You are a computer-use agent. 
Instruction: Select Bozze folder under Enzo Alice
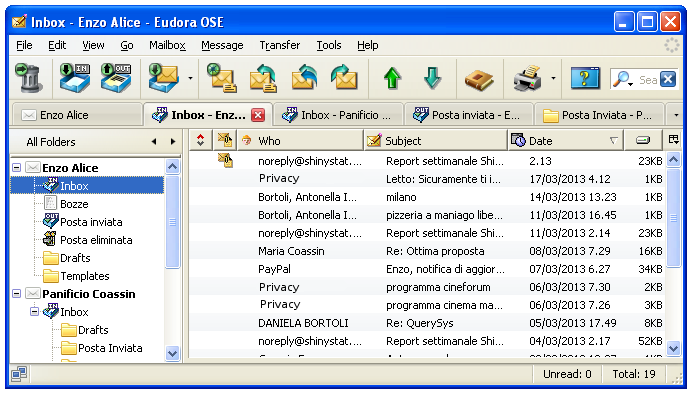tap(67, 204)
